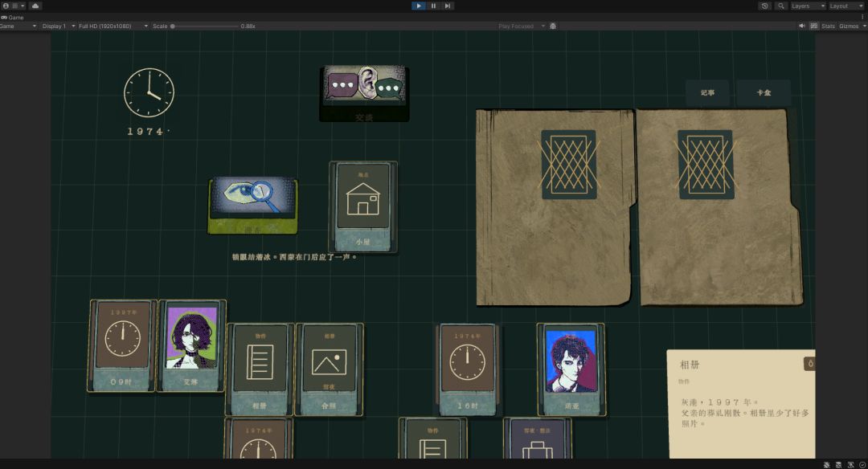Select the purple-haired character portrait card
This screenshot has width=868, height=469.
(x=191, y=345)
